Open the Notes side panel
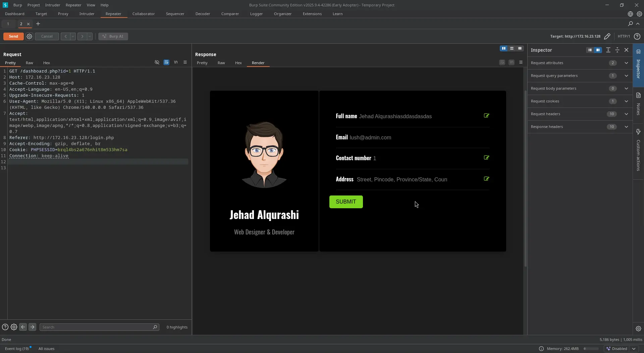Viewport: 644px width, 353px height. pos(638,104)
